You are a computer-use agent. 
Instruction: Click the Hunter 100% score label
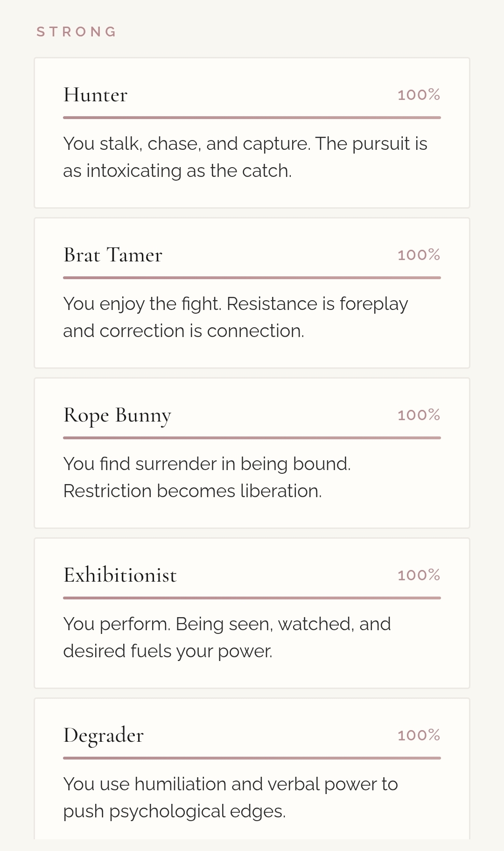(419, 95)
